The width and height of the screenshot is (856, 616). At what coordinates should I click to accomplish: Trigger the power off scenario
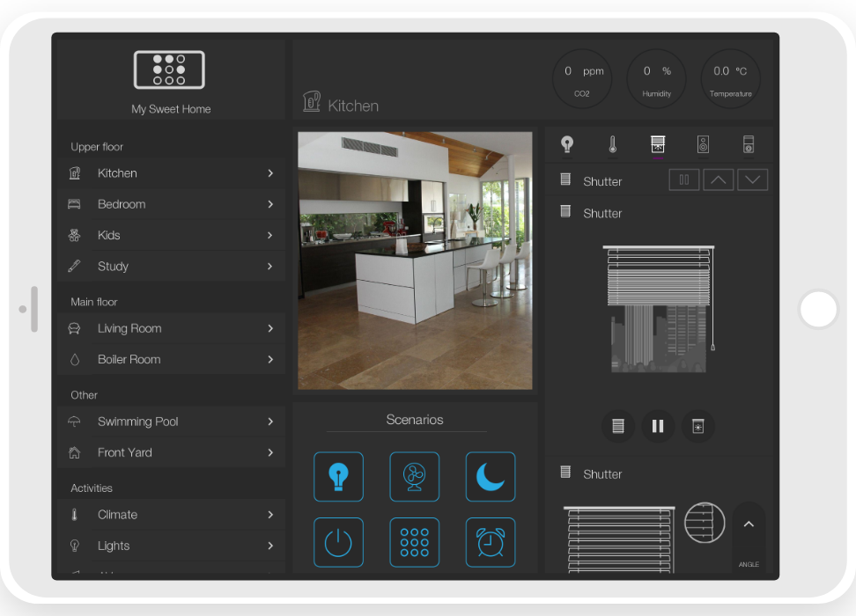click(x=338, y=542)
